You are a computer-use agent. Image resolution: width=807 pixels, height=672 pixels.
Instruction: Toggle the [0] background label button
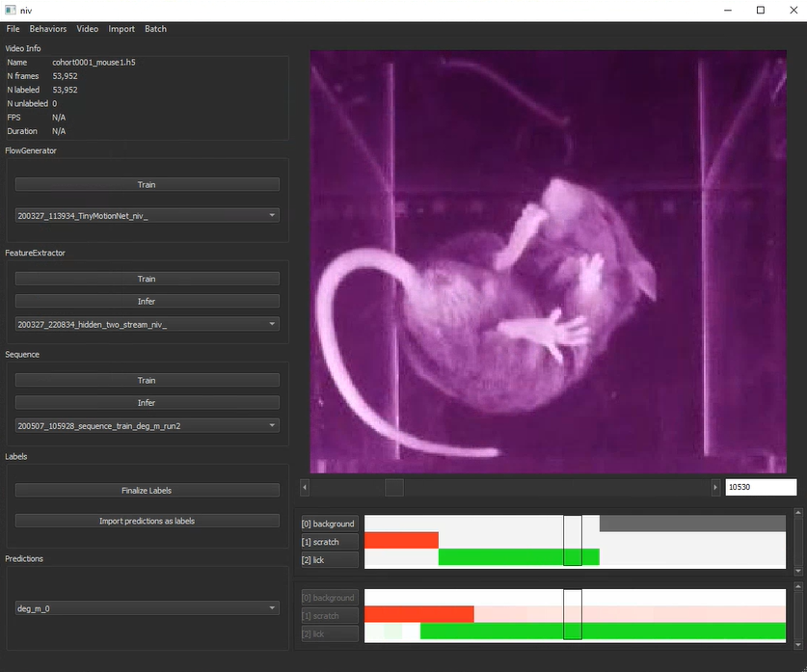click(x=329, y=524)
